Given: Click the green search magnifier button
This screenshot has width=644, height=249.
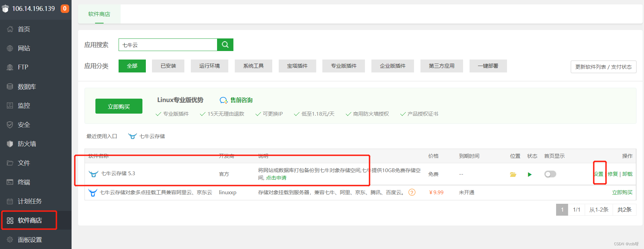Looking at the screenshot, I should (225, 45).
